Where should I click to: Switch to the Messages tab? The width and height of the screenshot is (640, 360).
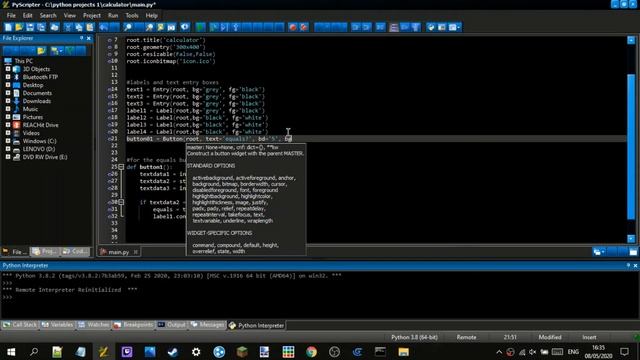[x=207, y=325]
